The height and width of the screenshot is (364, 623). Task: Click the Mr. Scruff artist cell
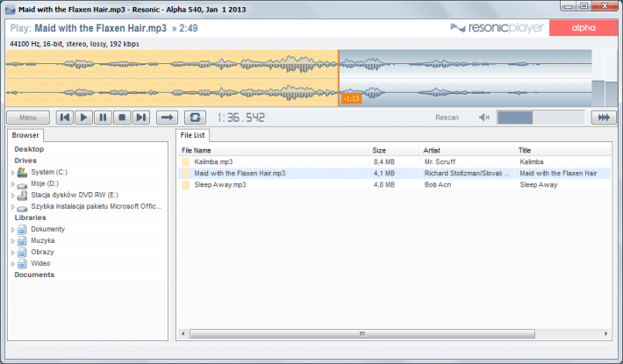point(440,162)
